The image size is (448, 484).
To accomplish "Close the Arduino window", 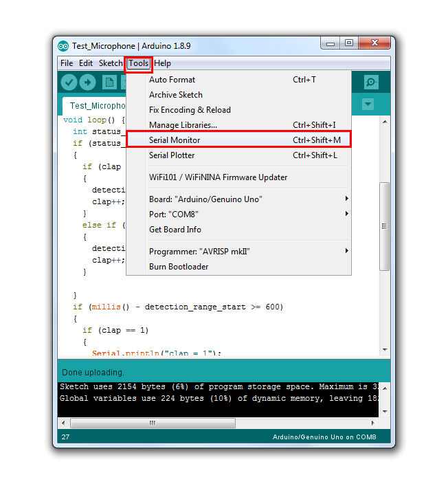I will point(374,43).
